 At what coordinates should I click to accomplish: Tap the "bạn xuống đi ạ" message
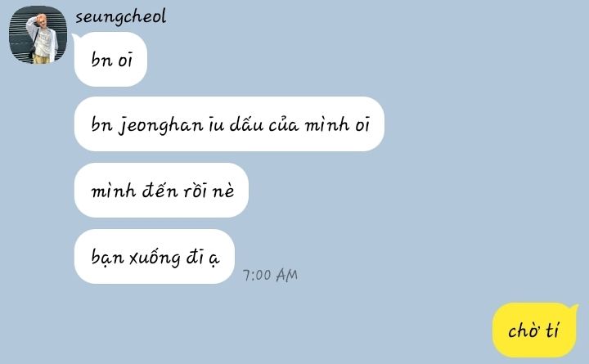click(155, 257)
